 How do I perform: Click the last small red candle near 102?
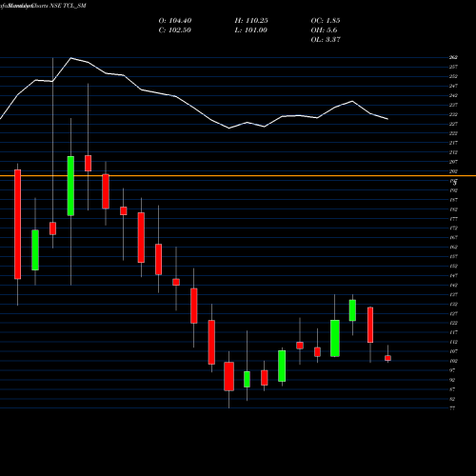pyautogui.click(x=387, y=358)
